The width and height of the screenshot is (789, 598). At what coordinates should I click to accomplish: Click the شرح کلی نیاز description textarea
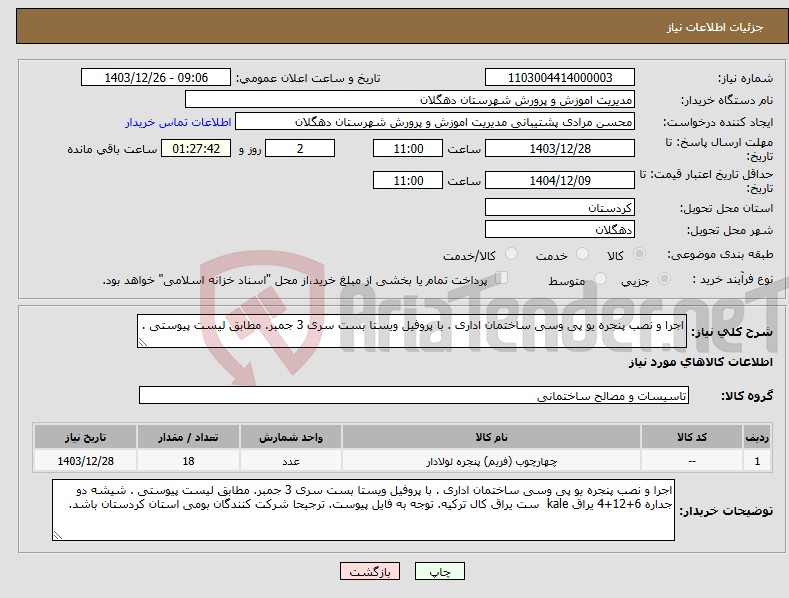pos(412,331)
